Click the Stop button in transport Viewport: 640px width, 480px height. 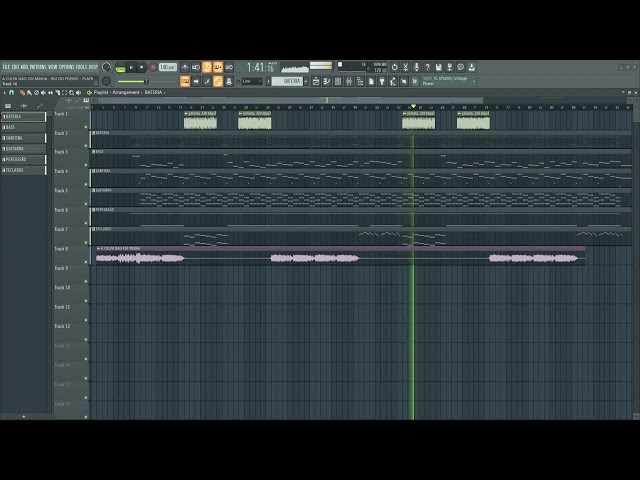coord(142,67)
